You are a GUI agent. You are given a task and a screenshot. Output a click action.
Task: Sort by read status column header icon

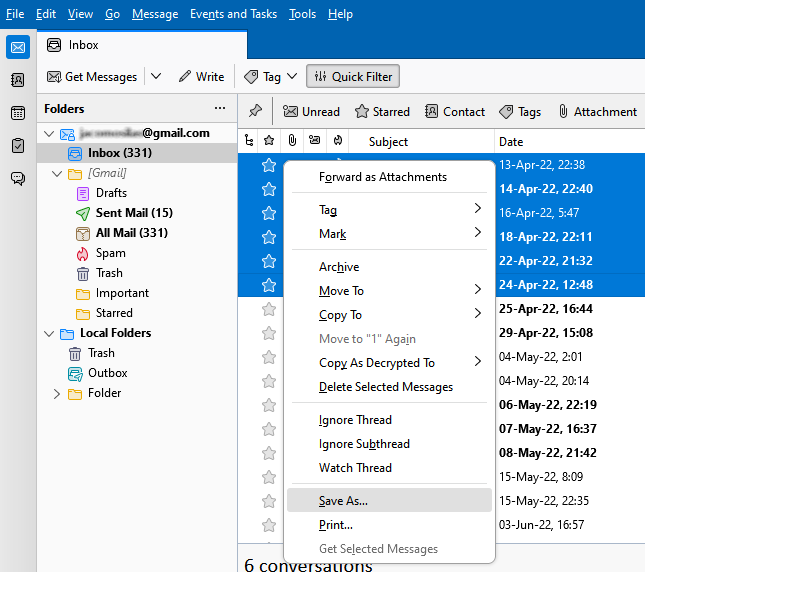point(315,141)
